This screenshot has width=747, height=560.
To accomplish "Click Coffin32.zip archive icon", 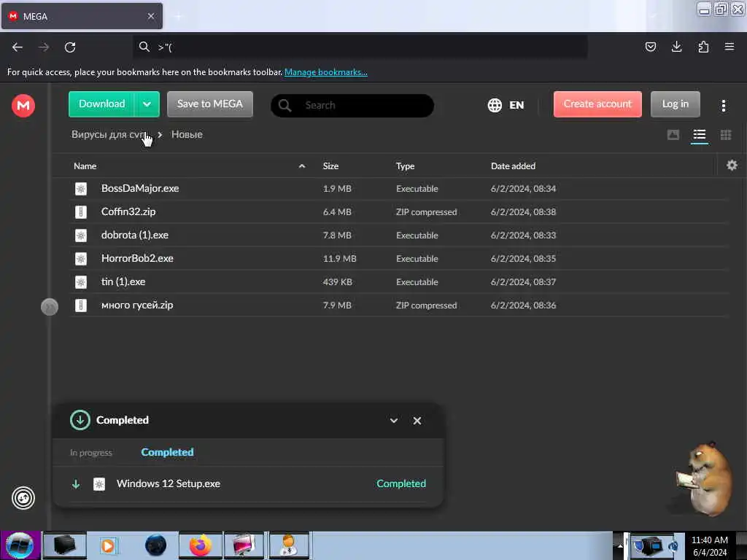I will [x=81, y=212].
